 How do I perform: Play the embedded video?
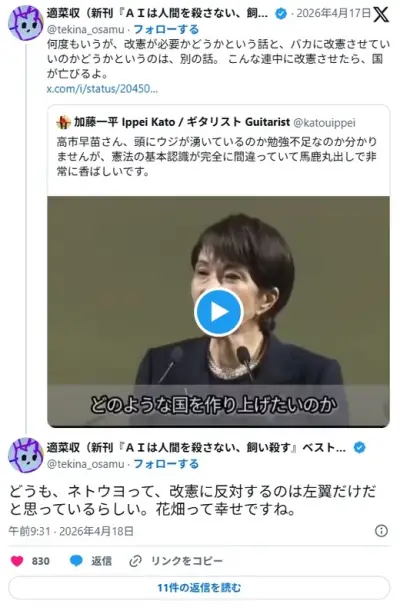[219, 312]
